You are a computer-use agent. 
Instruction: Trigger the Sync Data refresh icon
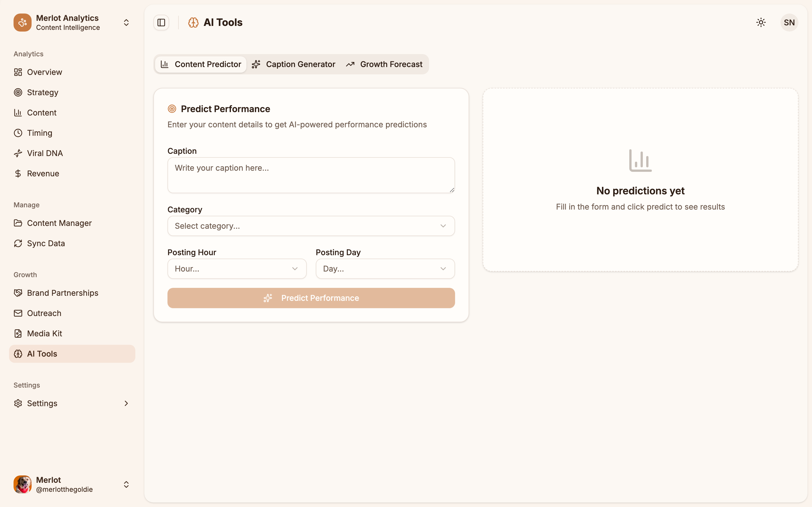coord(18,243)
